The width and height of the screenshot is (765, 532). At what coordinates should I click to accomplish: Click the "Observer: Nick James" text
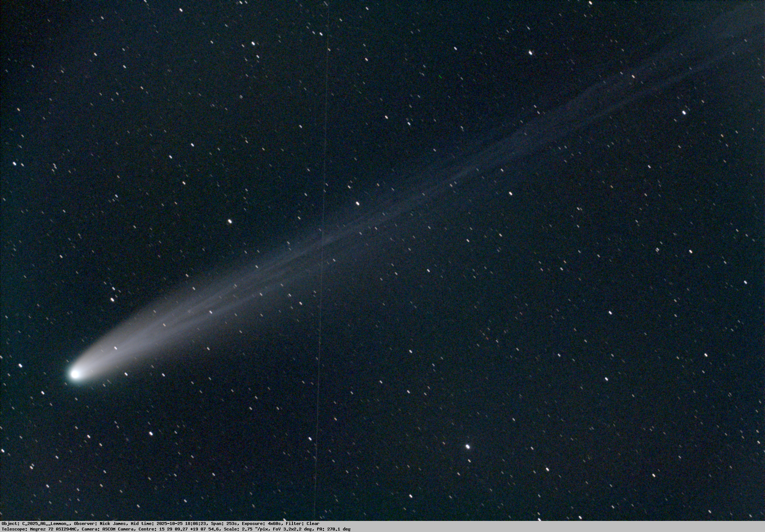pos(100,524)
